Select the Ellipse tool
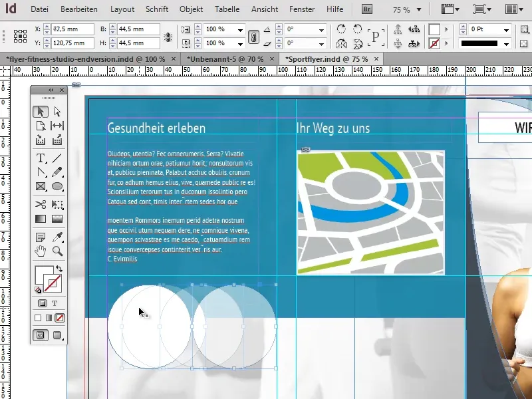 pos(57,187)
